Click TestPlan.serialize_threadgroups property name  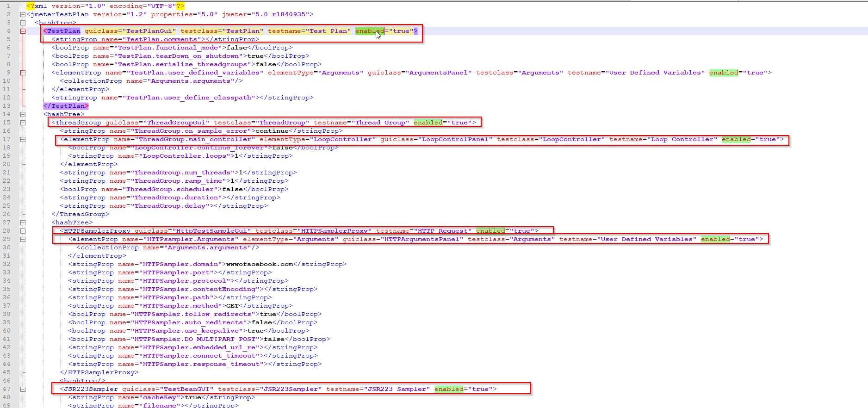click(x=184, y=64)
